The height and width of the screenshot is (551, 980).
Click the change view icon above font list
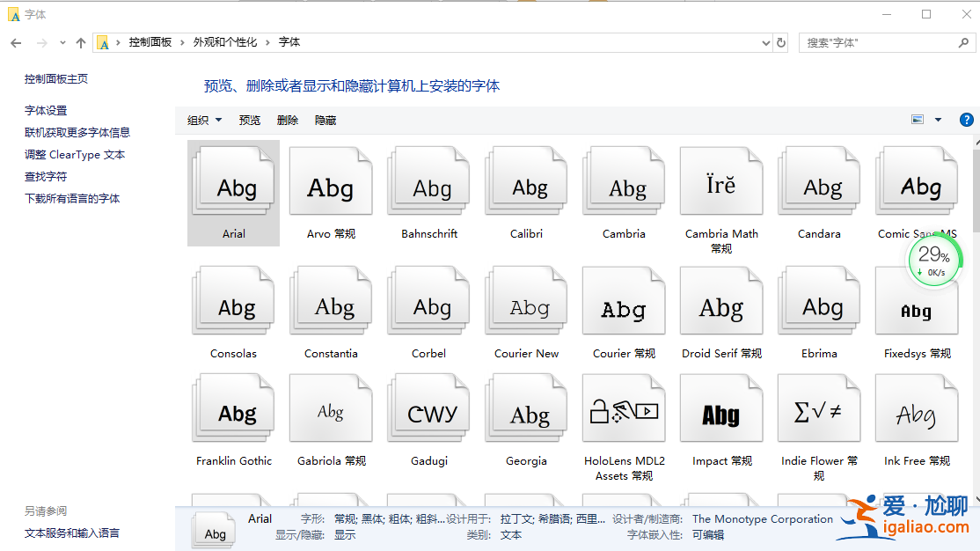(917, 119)
